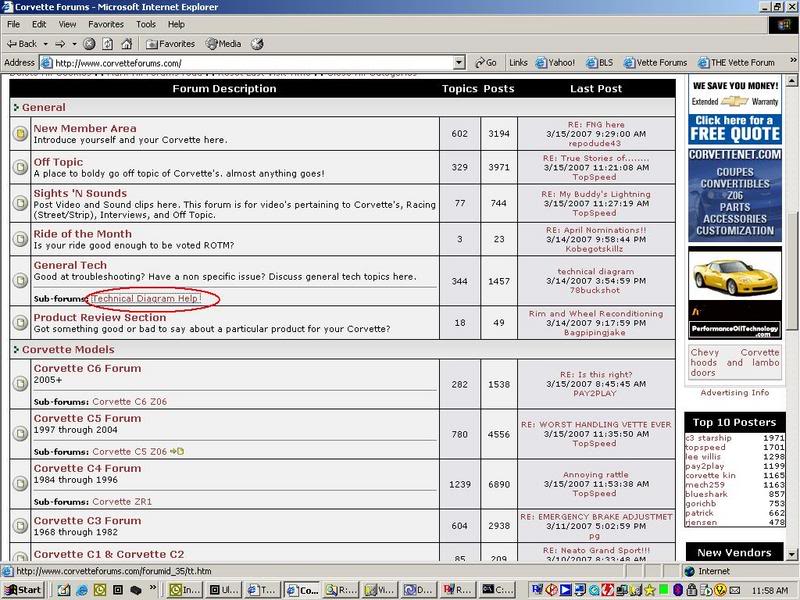800x600 pixels.
Task: Click the Go button
Action: [x=486, y=63]
